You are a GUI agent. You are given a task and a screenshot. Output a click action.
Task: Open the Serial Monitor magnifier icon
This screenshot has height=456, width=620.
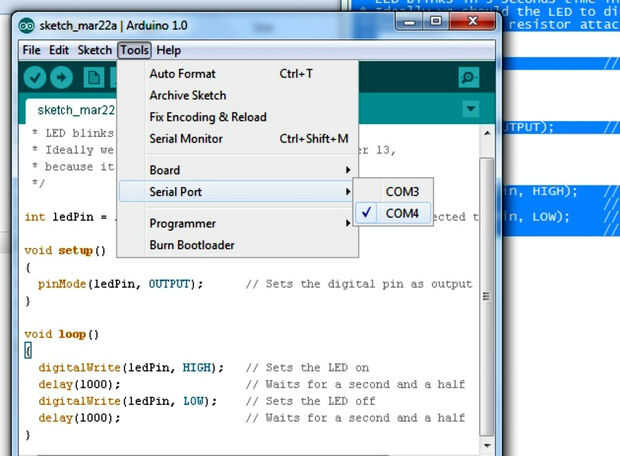point(469,78)
